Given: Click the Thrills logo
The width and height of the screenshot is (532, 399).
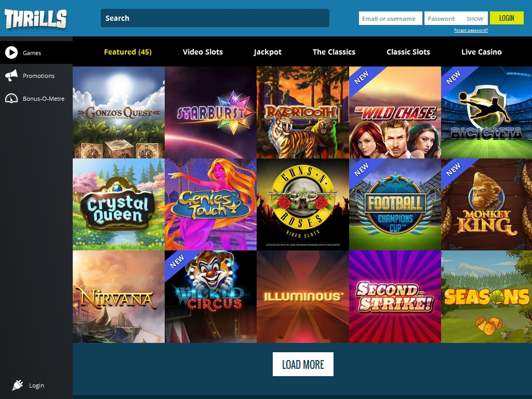Looking at the screenshot, I should pos(36,19).
